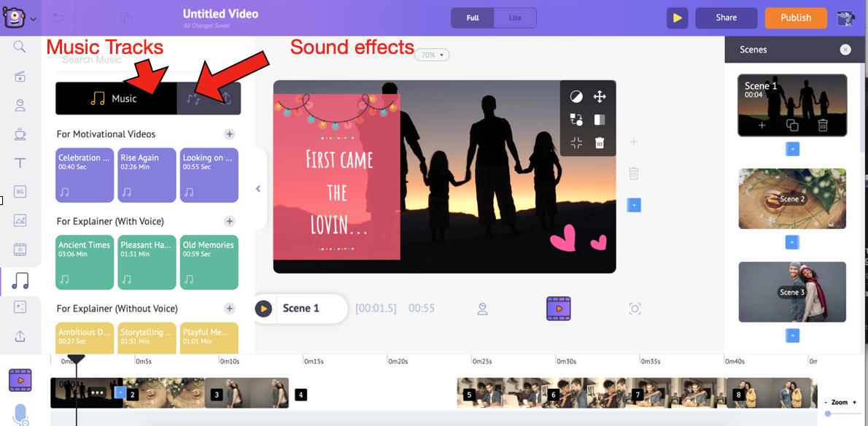Delete the selected element on canvas
Image resolution: width=868 pixels, height=426 pixels.
coord(600,143)
